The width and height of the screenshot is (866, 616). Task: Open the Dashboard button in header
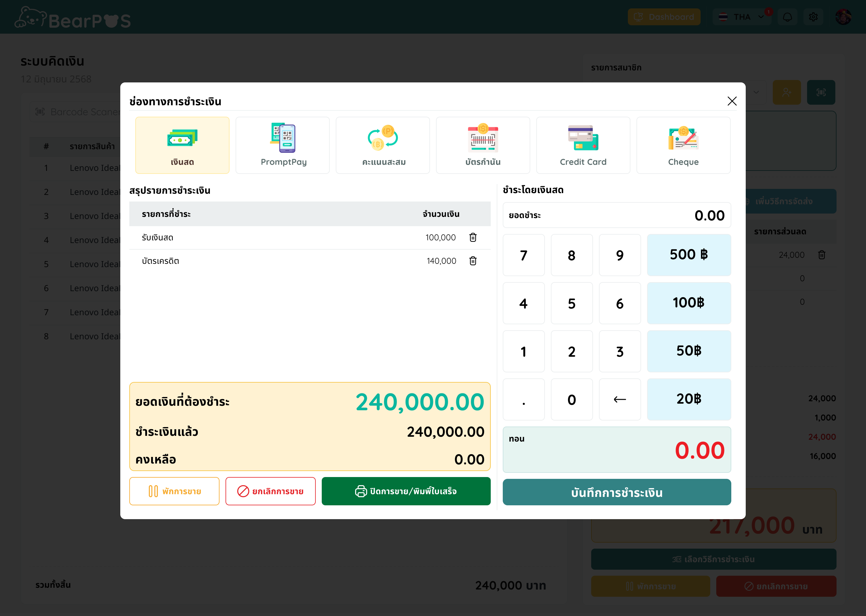point(664,17)
